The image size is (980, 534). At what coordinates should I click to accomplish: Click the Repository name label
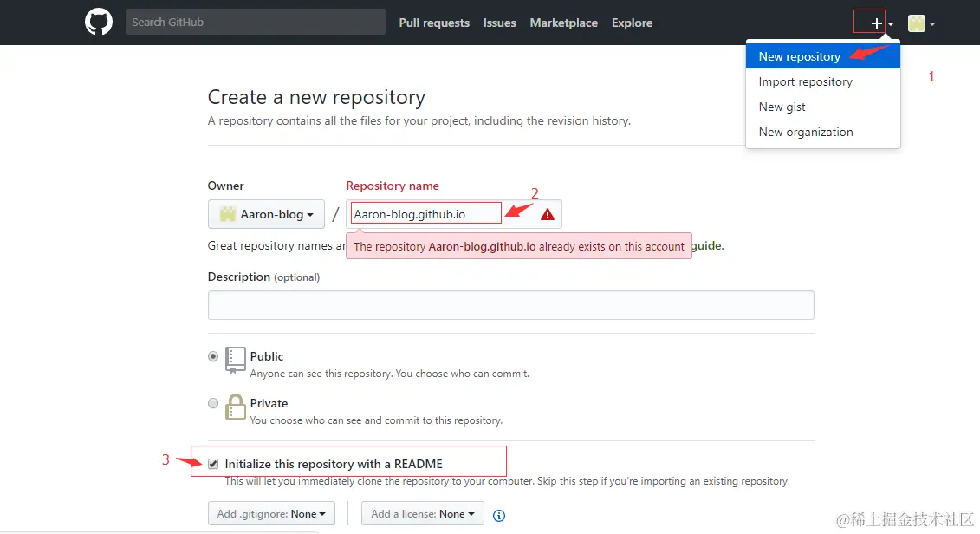(x=393, y=186)
